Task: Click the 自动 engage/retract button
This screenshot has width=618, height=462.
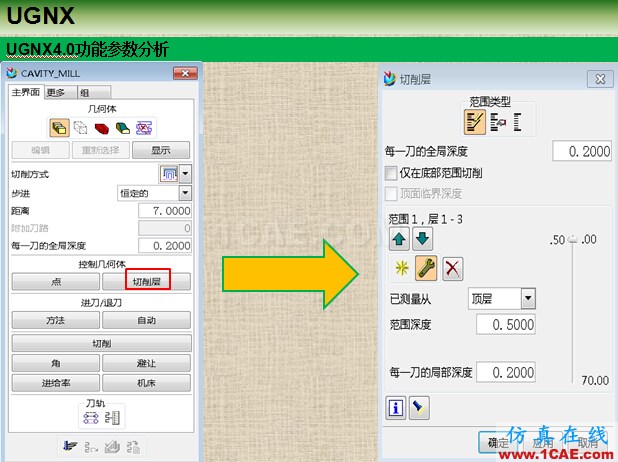Action: (x=147, y=320)
